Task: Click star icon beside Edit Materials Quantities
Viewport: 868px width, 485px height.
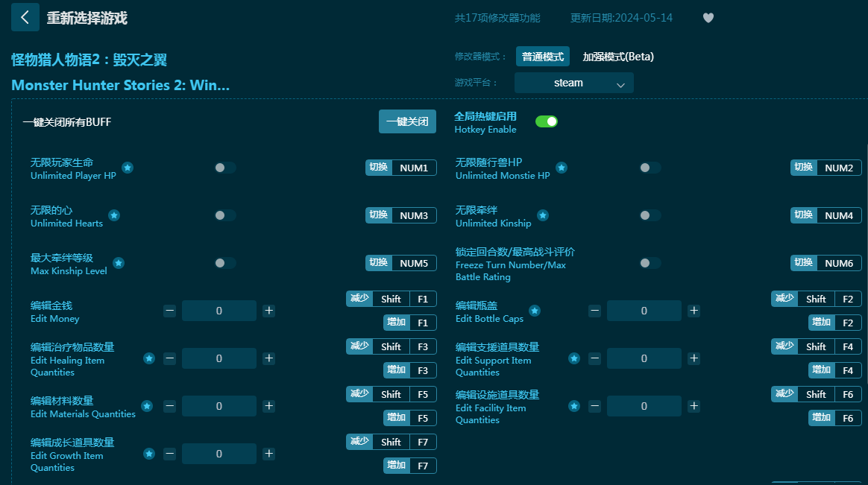Action: point(147,406)
